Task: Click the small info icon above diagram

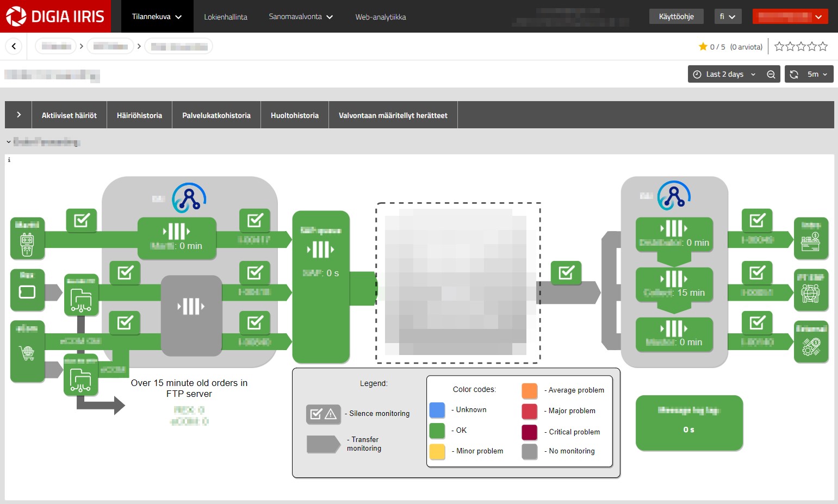Action: 9,160
